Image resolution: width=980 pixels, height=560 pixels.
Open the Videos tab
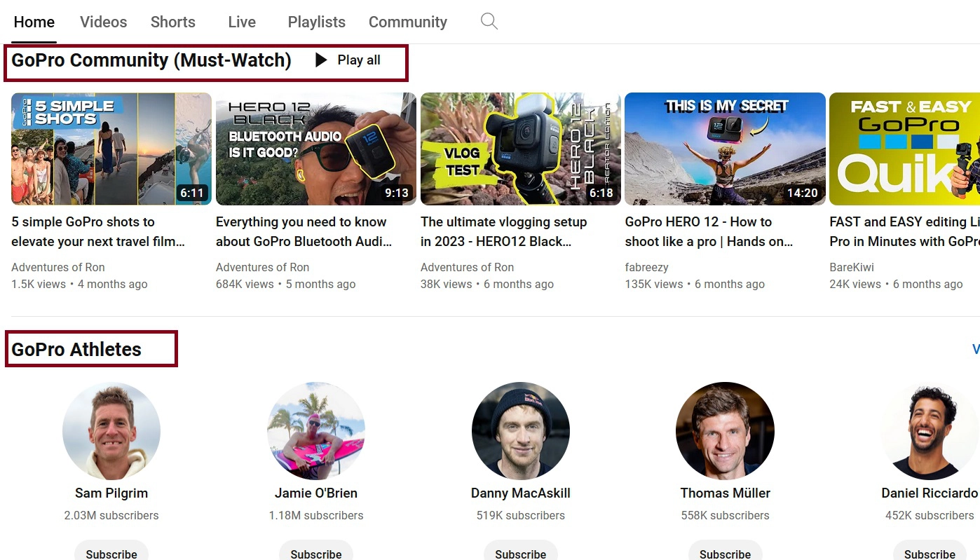(x=104, y=22)
